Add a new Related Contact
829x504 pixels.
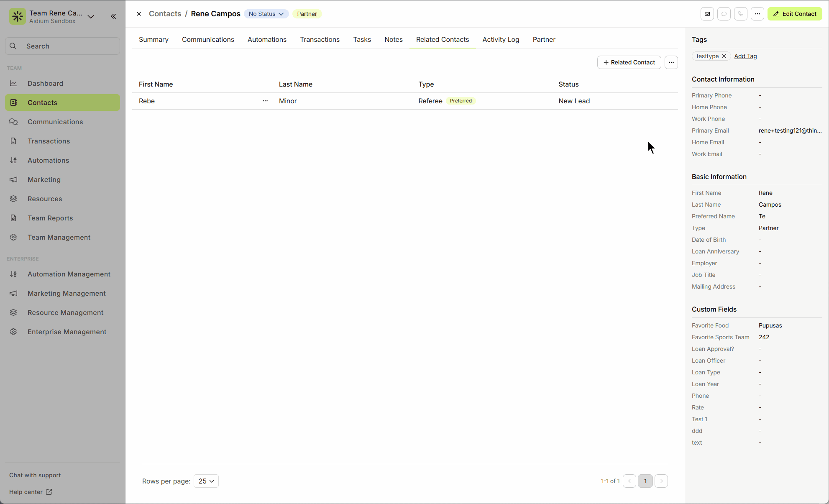pos(629,62)
